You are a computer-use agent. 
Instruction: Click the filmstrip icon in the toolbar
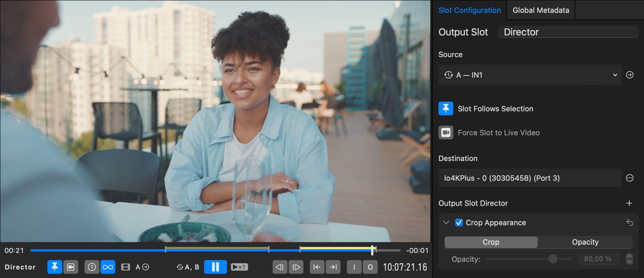(125, 267)
